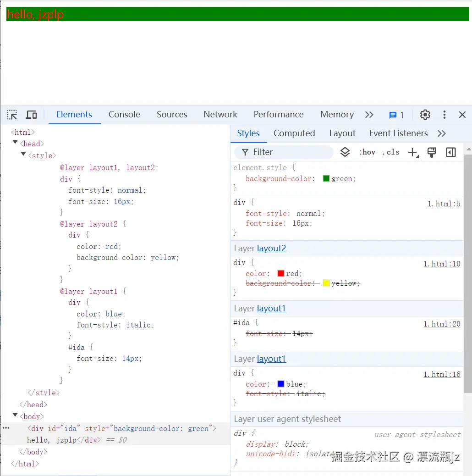The image size is (472, 476).
Task: Toggle the .cls class editor button
Action: [x=391, y=152]
